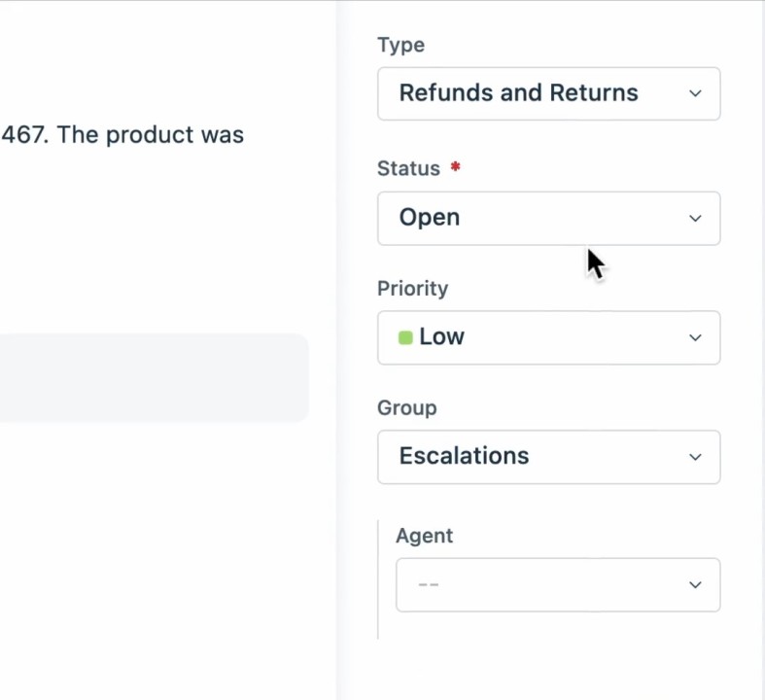Click the chevron arrow in the Group field
Image resolution: width=765 pixels, height=700 pixels.
coord(695,457)
